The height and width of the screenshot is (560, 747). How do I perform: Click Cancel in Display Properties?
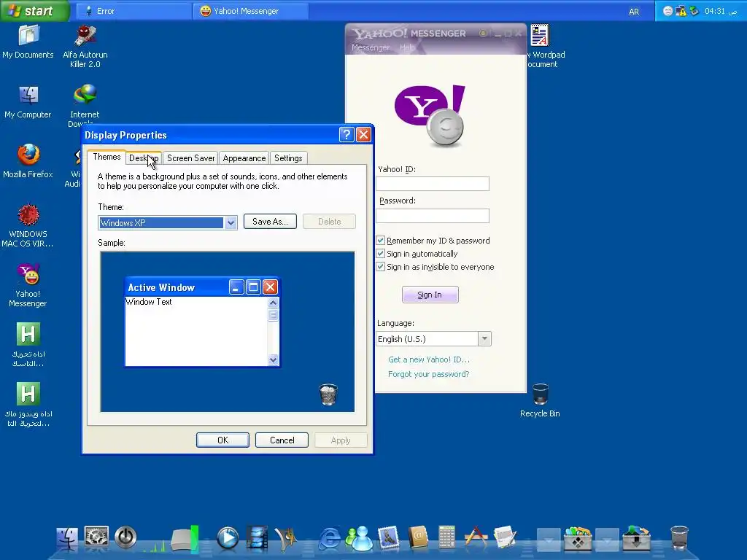(x=282, y=440)
